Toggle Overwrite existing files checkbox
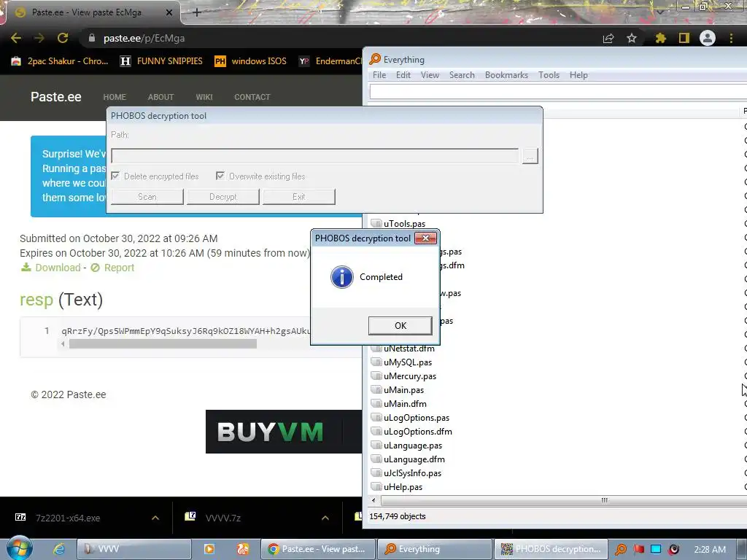The height and width of the screenshot is (560, 747). [x=220, y=176]
